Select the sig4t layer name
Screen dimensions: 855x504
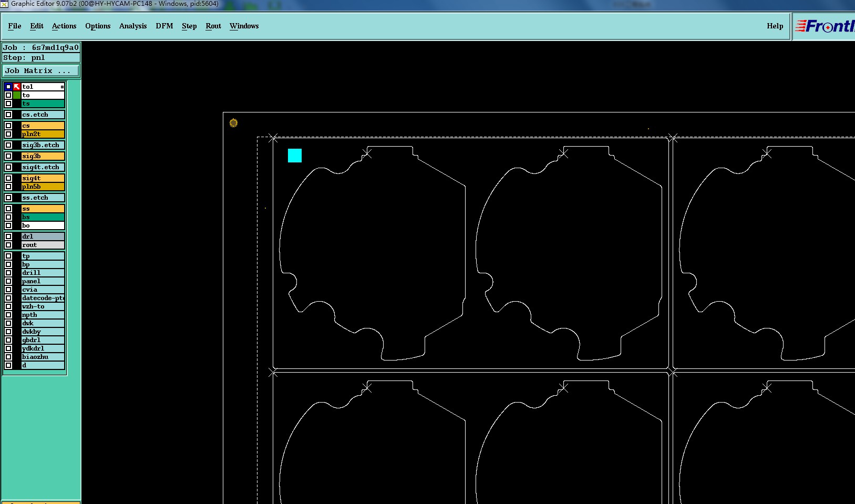[x=43, y=178]
